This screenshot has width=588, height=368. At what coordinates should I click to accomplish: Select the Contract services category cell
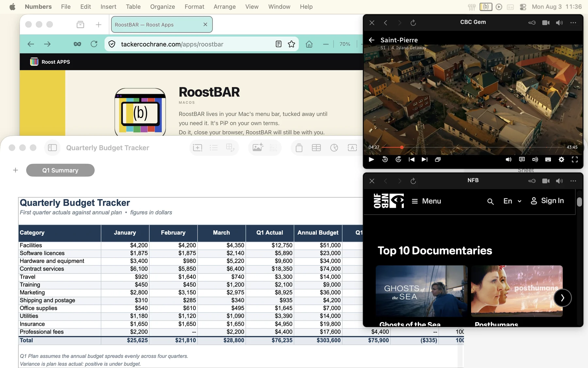coord(60,269)
